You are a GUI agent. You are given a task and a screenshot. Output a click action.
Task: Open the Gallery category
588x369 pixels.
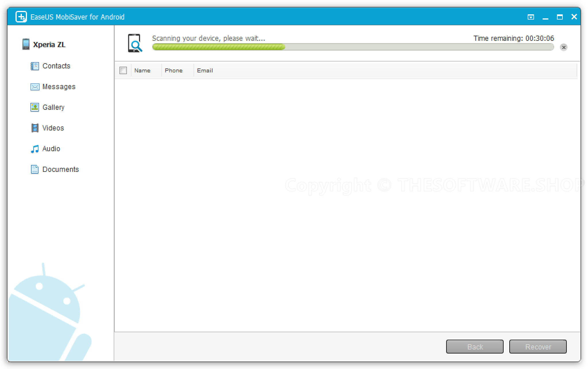click(x=53, y=107)
